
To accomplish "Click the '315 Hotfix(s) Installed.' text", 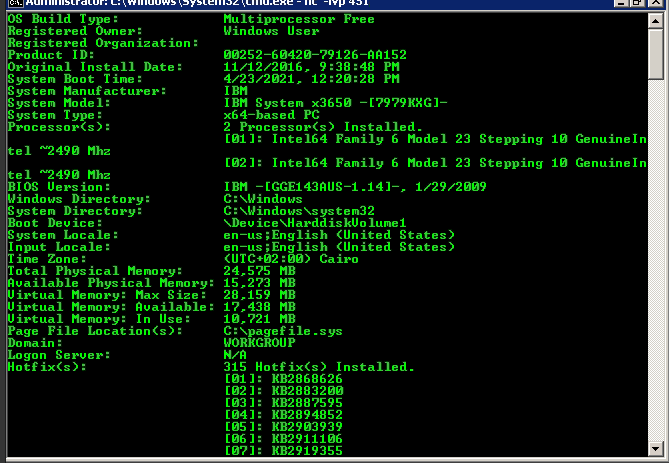I will click(319, 367).
